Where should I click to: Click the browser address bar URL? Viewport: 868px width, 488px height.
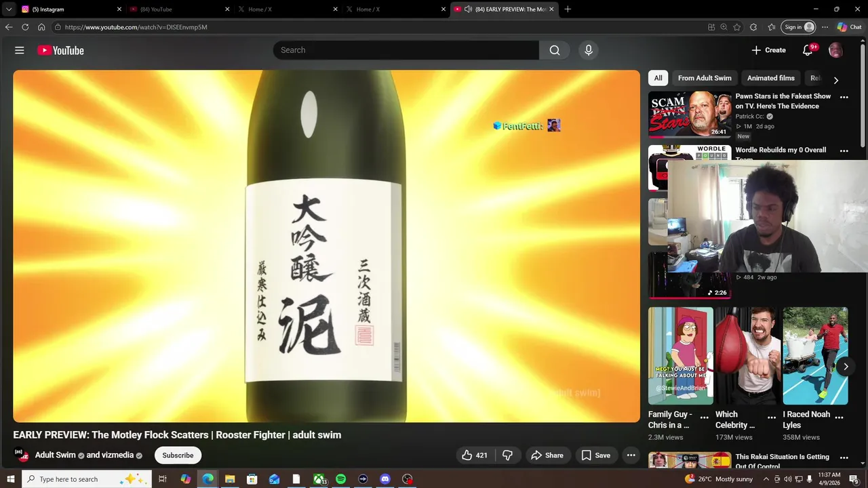tap(136, 27)
